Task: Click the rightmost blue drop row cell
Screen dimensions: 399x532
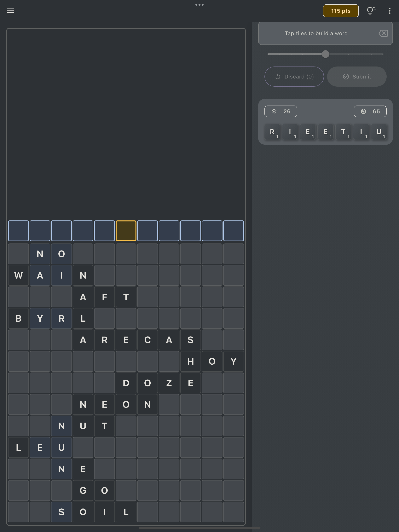Action: click(x=233, y=231)
